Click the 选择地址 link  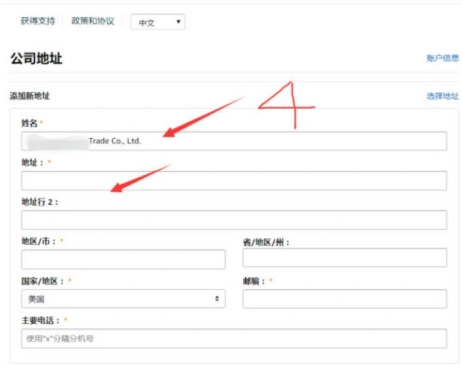coord(443,96)
